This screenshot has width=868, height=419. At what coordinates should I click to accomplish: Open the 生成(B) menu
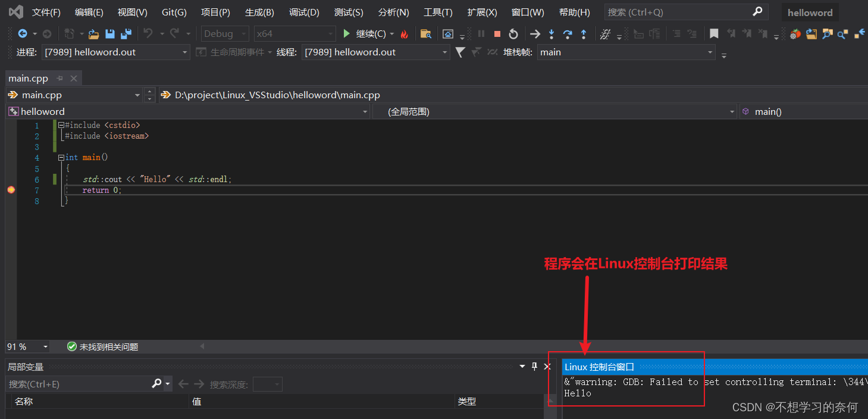click(259, 12)
